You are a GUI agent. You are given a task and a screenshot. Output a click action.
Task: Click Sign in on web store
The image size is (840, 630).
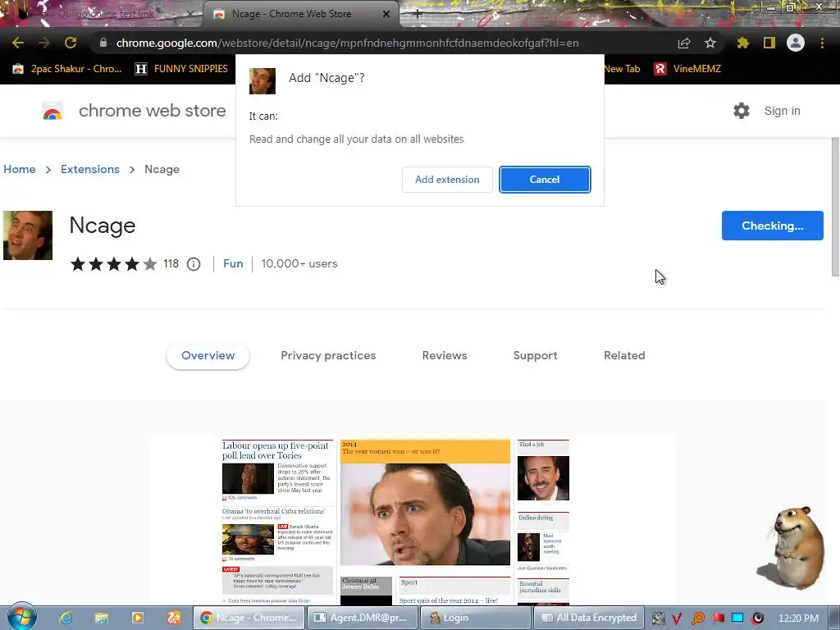782,111
